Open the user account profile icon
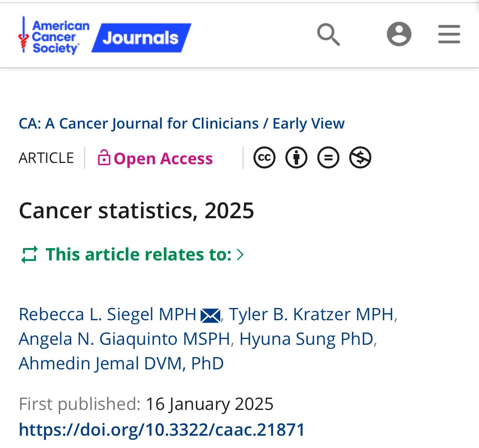 pyautogui.click(x=399, y=34)
